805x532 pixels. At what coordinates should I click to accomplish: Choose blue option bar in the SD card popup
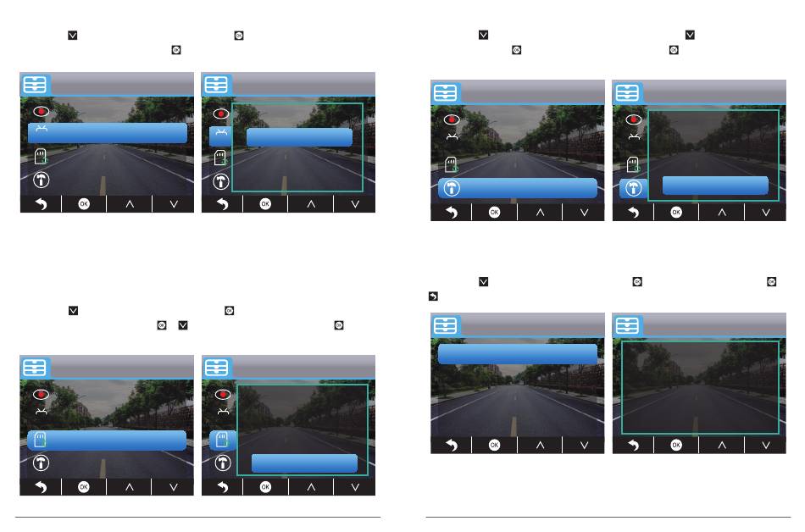pos(304,463)
